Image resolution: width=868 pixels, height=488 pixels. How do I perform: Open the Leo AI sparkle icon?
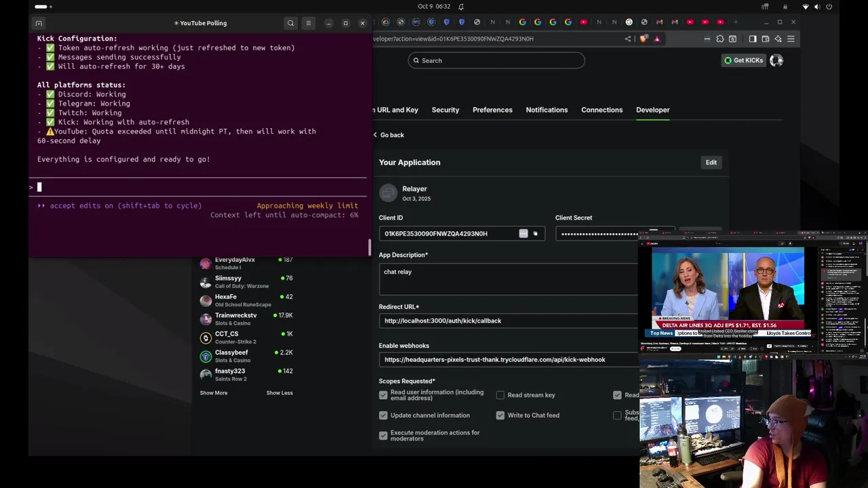coord(778,39)
